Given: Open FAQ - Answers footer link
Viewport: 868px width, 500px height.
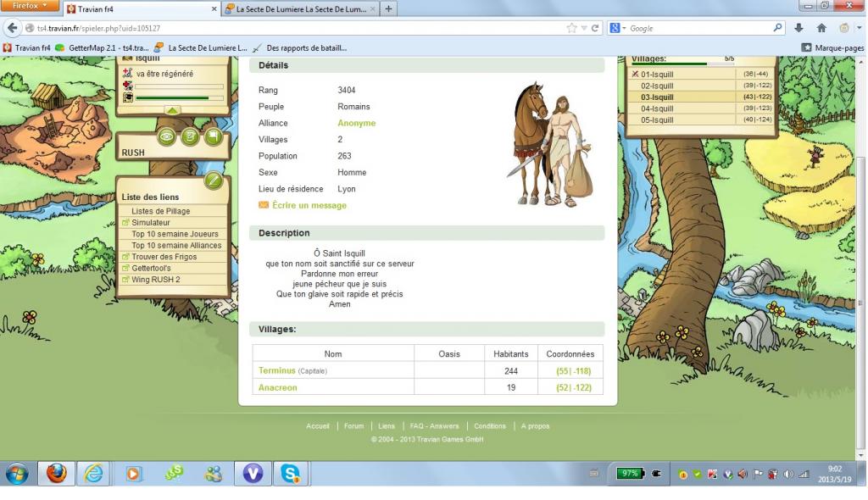Looking at the screenshot, I should pos(434,426).
